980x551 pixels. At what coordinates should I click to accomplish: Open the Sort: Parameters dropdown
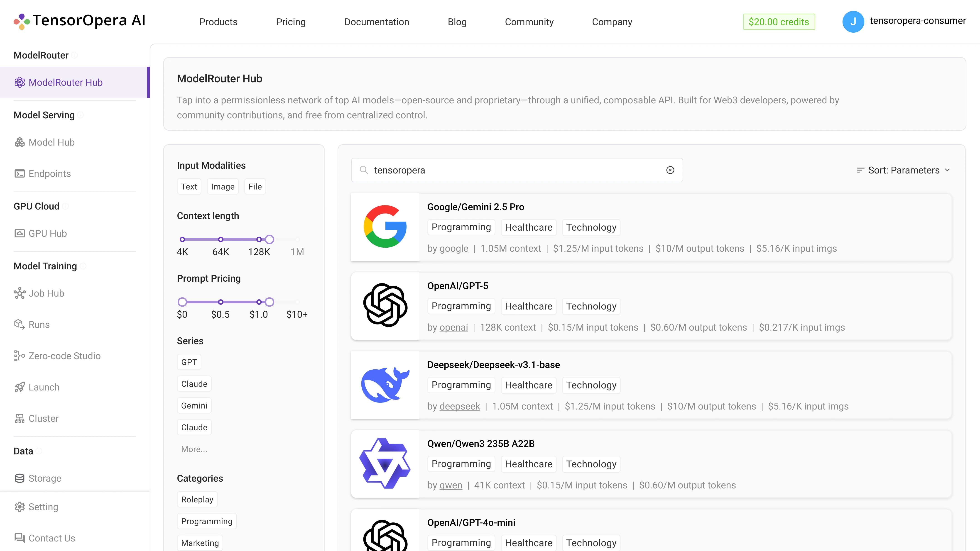[903, 170]
